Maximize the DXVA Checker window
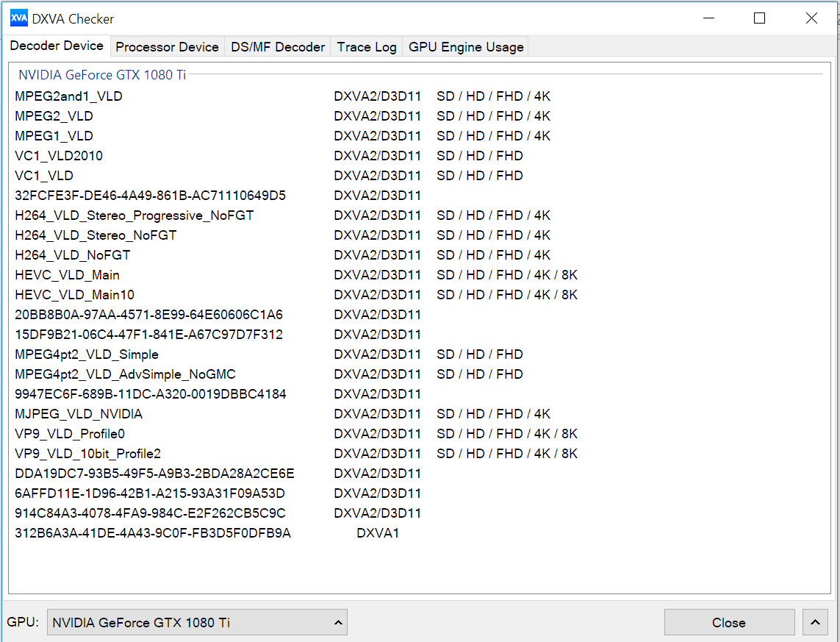This screenshot has height=642, width=840. pyautogui.click(x=759, y=18)
